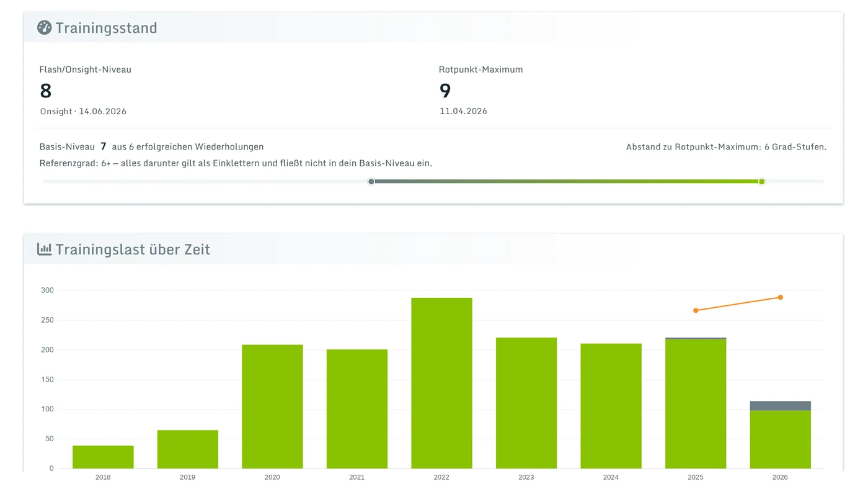Click the Rotpunkt-Maximum value 9
Image resolution: width=868 pixels, height=489 pixels.
point(445,91)
